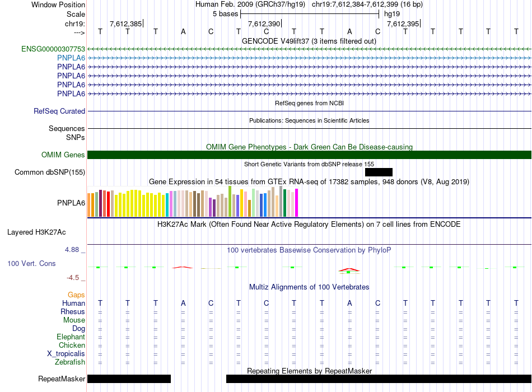This screenshot has height=392, width=532.
Task: Select the Chicken alignment row label
Action: (x=72, y=345)
